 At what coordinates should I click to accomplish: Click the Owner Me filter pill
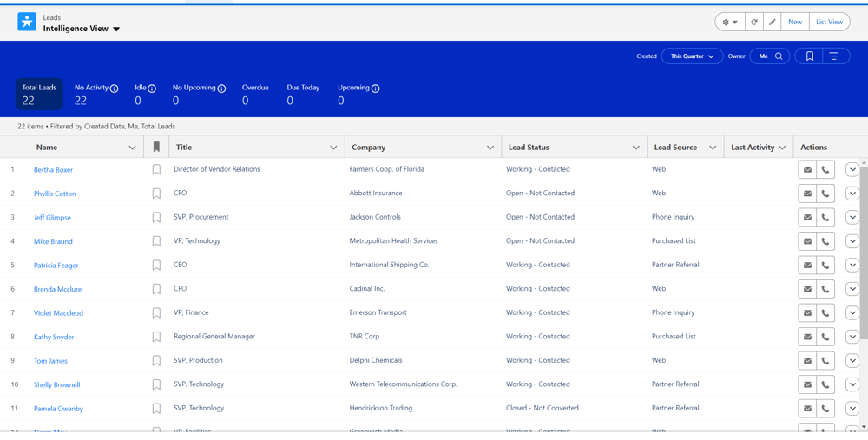tap(769, 56)
